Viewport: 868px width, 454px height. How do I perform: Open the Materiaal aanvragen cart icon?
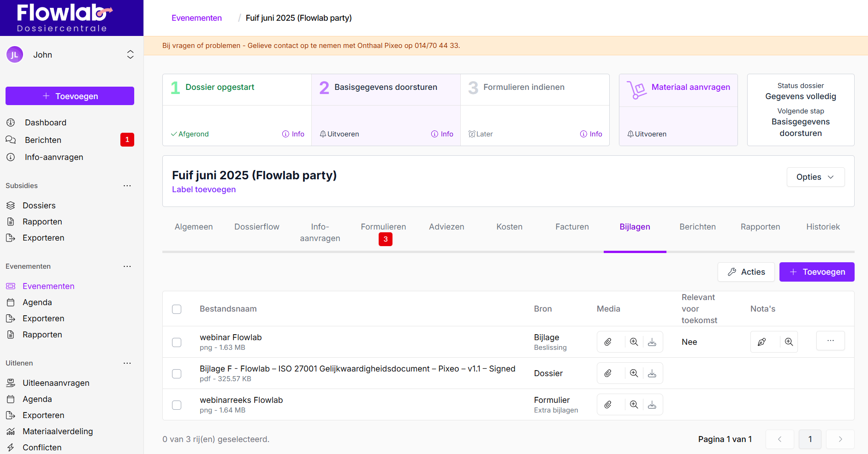coord(637,89)
